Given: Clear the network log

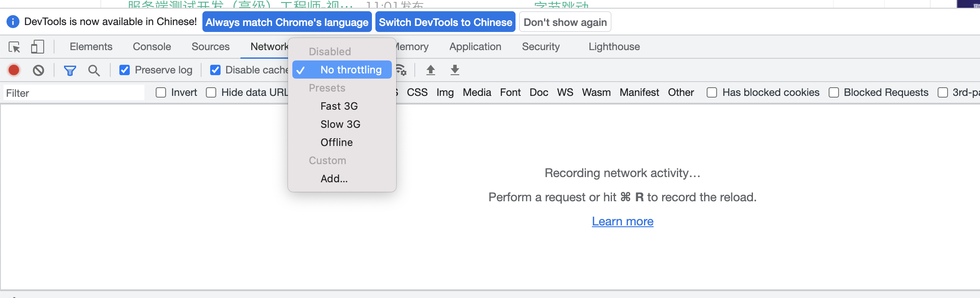Looking at the screenshot, I should 38,70.
